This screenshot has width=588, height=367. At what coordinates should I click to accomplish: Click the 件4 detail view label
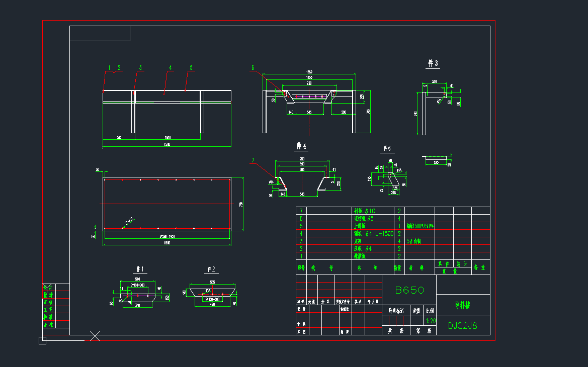click(301, 146)
